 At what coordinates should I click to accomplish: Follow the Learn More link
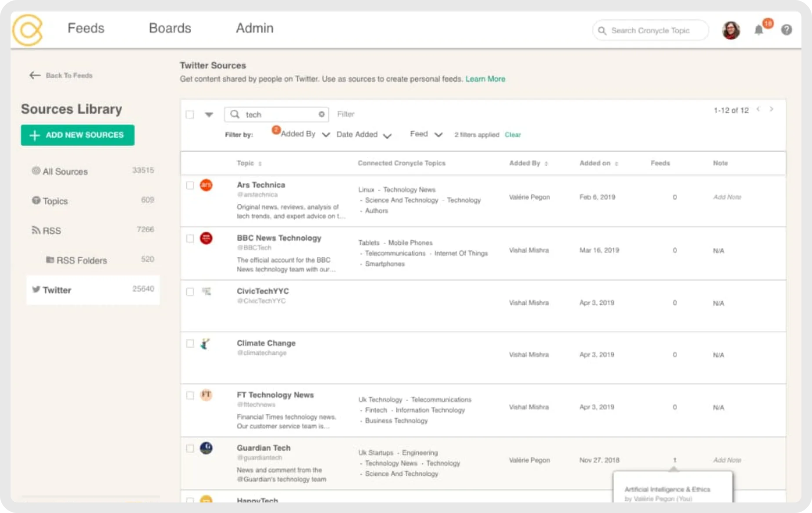pos(485,79)
